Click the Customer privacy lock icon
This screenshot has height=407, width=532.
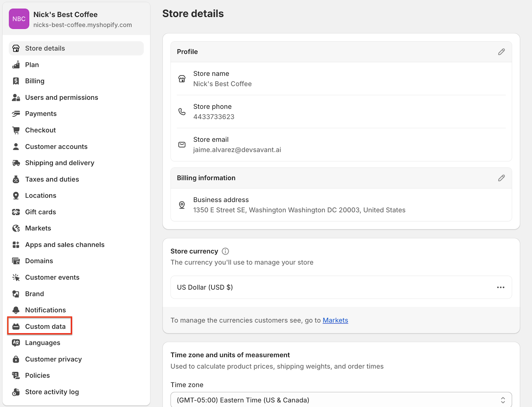click(x=16, y=359)
